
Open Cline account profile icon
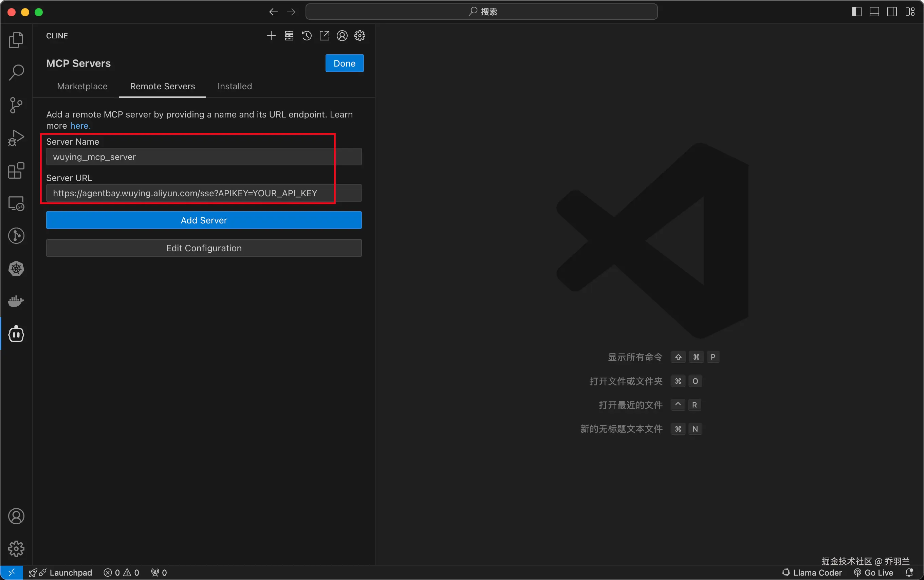(342, 36)
